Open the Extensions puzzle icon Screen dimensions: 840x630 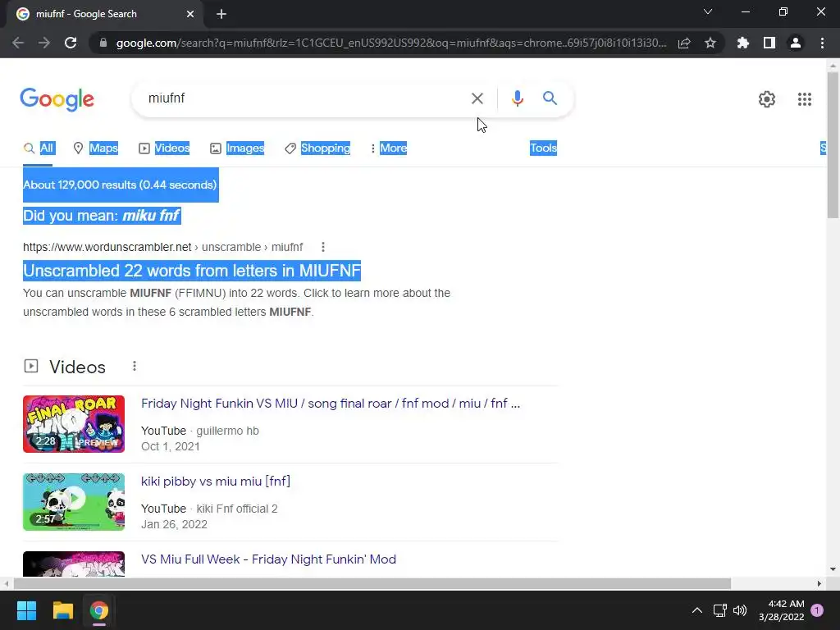743,43
